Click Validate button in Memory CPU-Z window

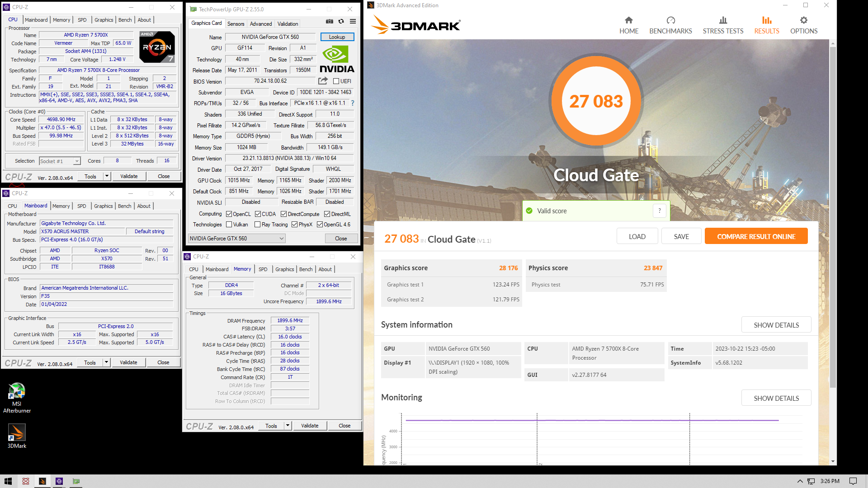[310, 426]
